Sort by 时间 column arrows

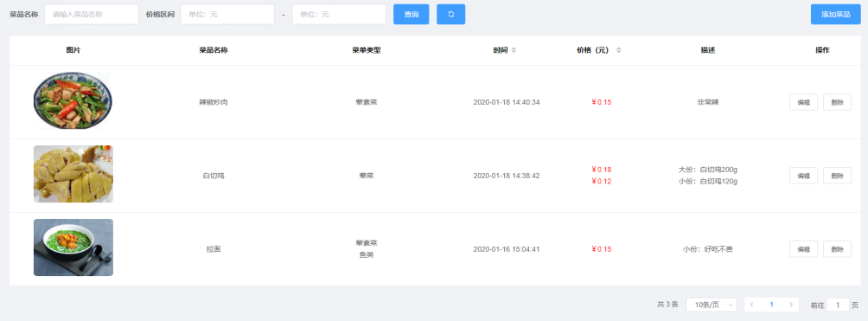(514, 50)
